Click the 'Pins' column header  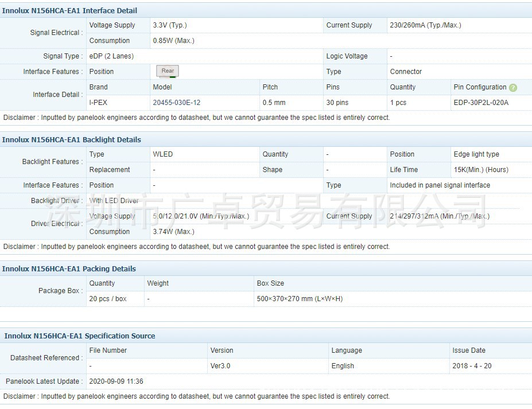(333, 87)
